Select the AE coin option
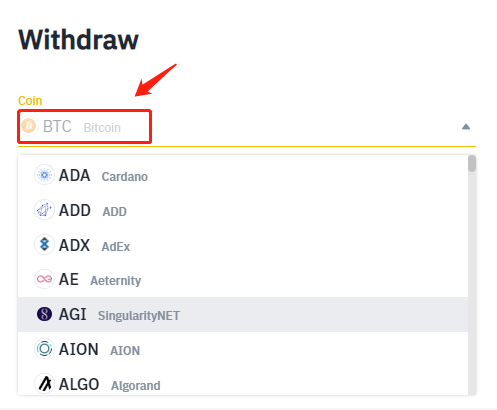 pos(243,280)
